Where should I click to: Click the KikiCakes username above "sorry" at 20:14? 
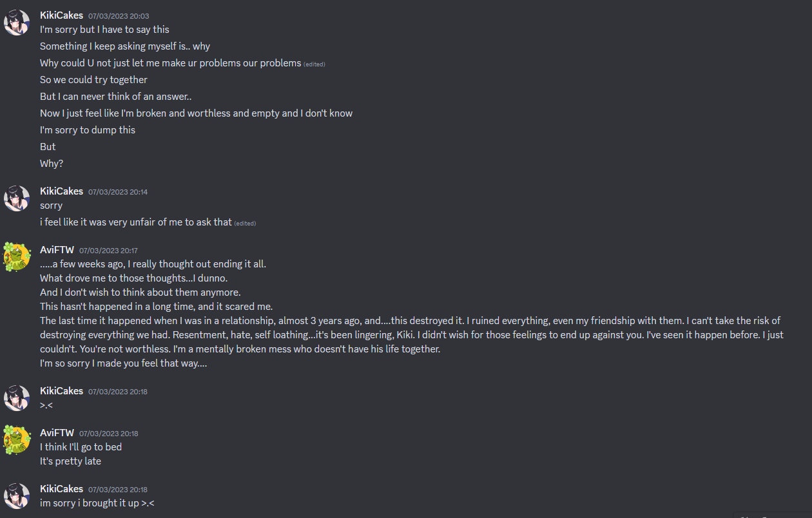click(61, 191)
